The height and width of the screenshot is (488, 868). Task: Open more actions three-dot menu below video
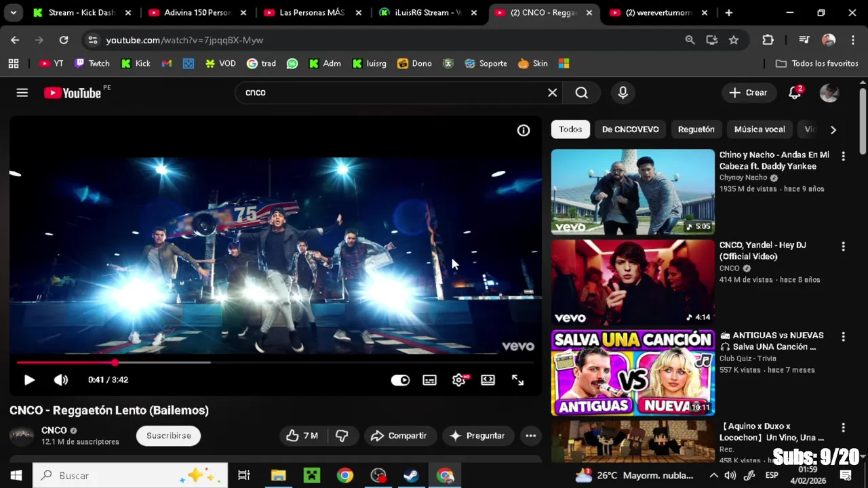click(x=530, y=436)
